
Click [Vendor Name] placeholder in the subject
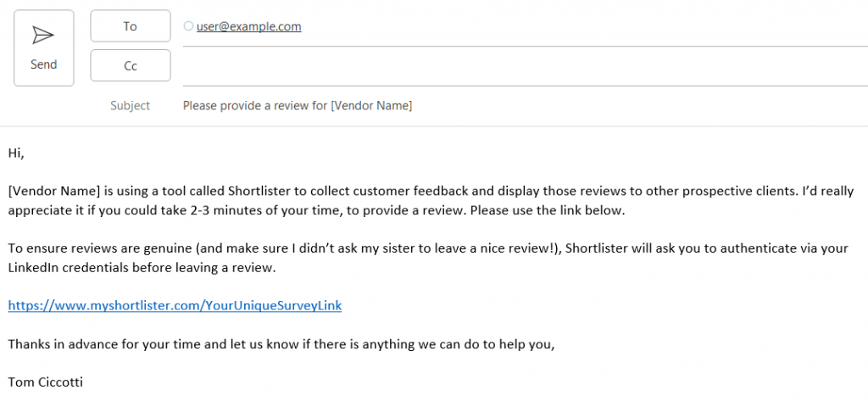(x=371, y=106)
